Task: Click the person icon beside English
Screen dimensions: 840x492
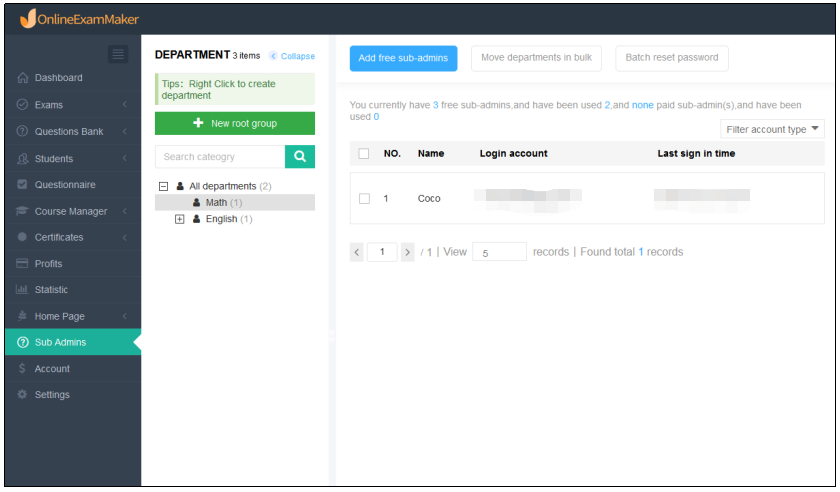Action: [197, 219]
